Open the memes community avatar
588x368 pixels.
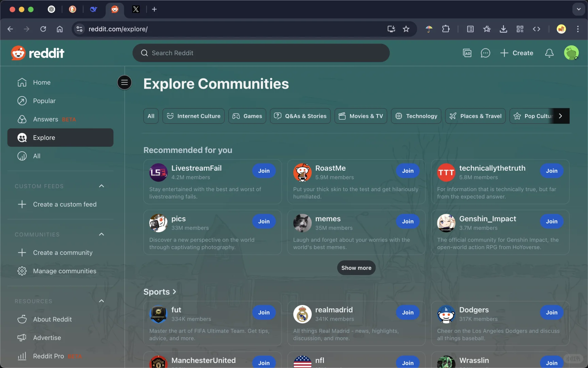click(x=302, y=223)
